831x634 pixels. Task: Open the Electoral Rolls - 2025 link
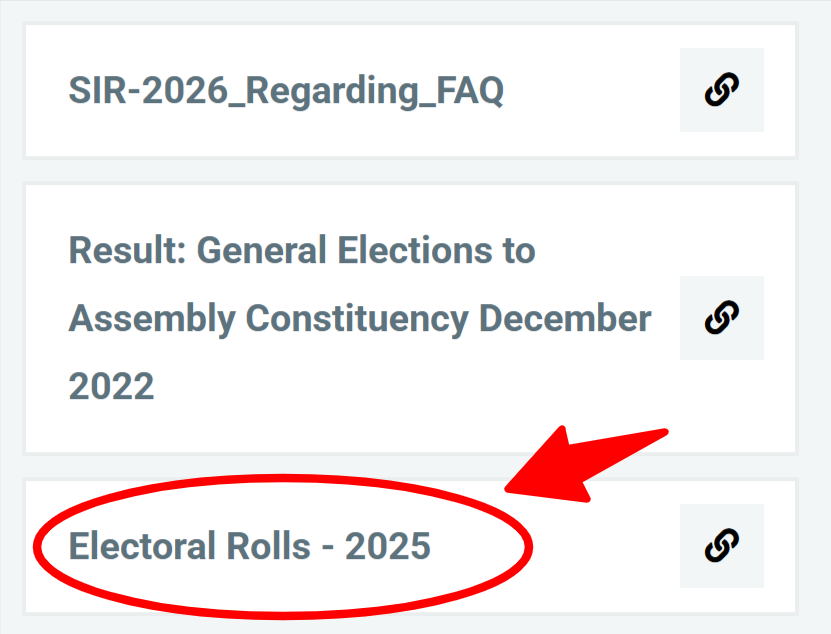pyautogui.click(x=249, y=547)
